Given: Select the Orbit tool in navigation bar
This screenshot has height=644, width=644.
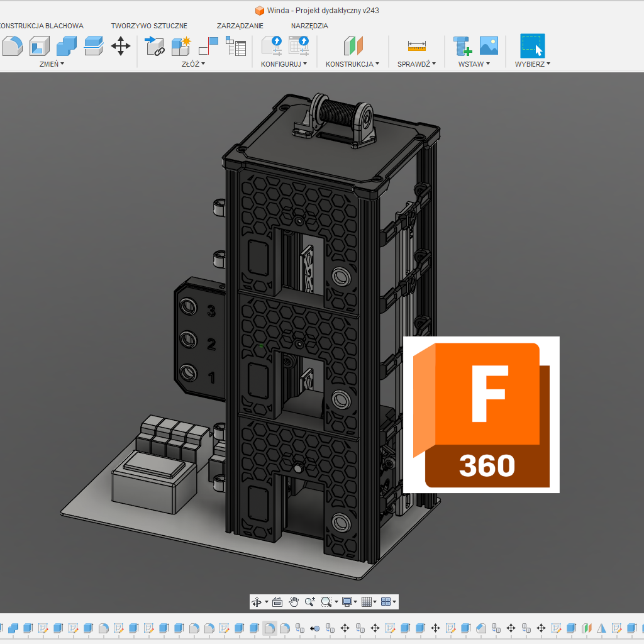Looking at the screenshot, I should tap(258, 601).
